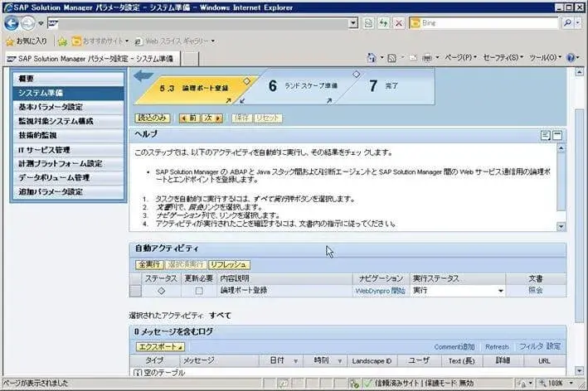Click the read mail icon in command bar
Screen dimensions: 588x391
point(412,58)
